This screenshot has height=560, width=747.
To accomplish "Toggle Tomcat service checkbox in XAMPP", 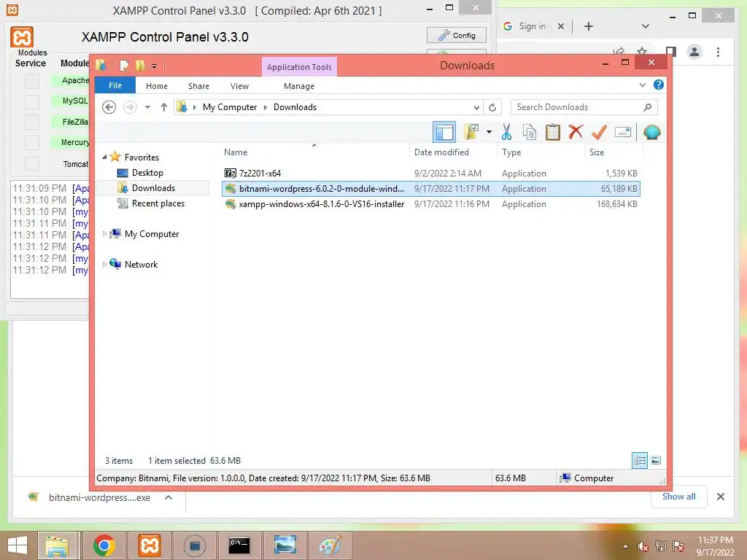I will point(32,163).
